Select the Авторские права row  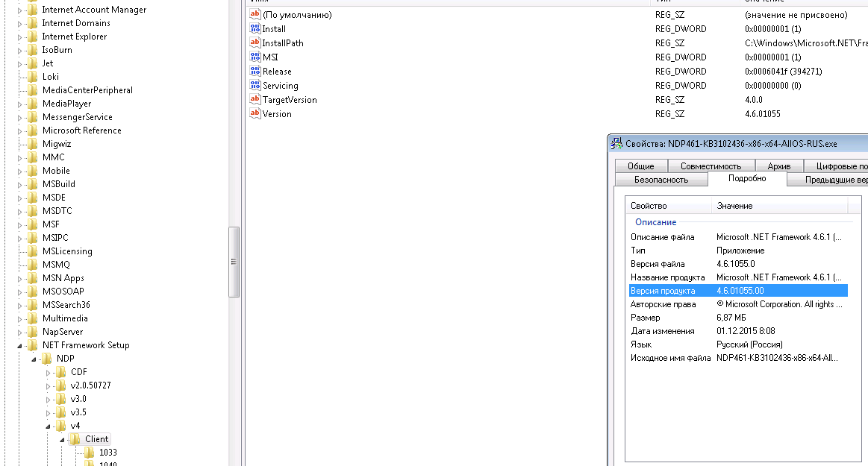click(x=738, y=304)
